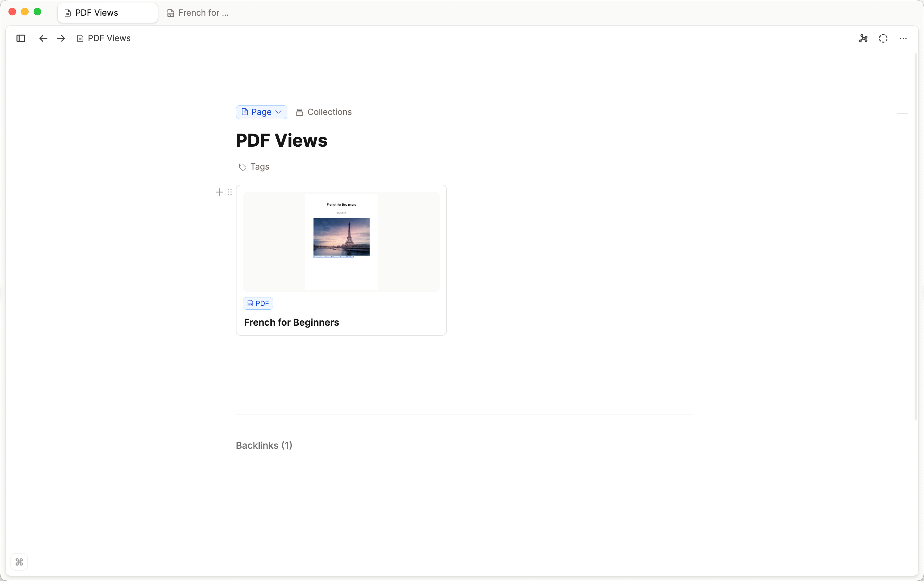Open the Collections property
The width and height of the screenshot is (924, 581).
[x=324, y=112]
